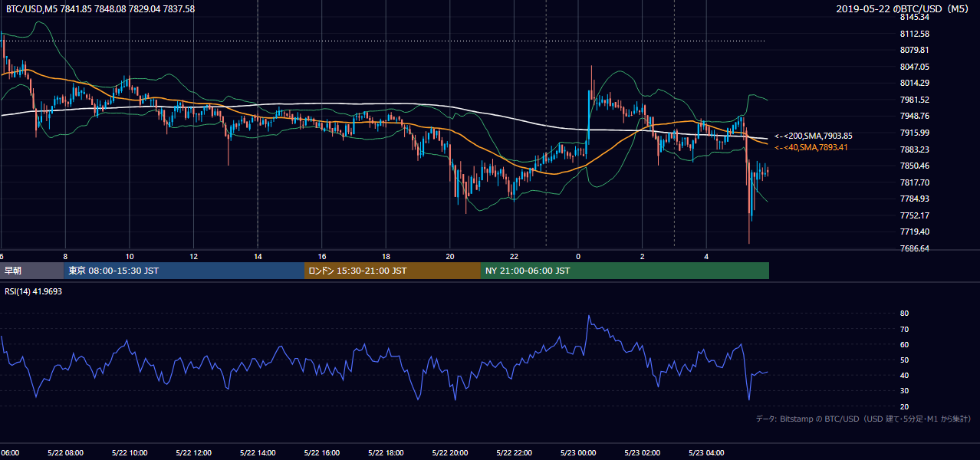
Task: Click the ロンドン 15:30-21:00 JST session bar
Action: click(x=393, y=271)
